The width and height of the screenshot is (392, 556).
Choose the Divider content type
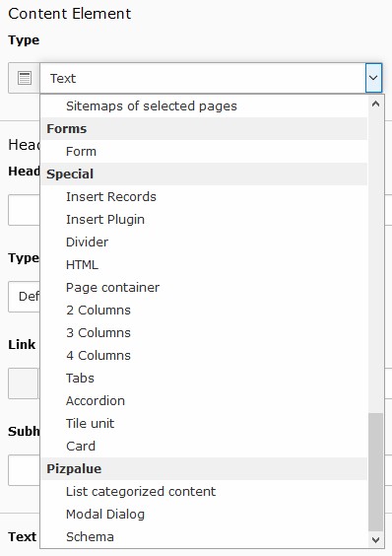(204, 243)
